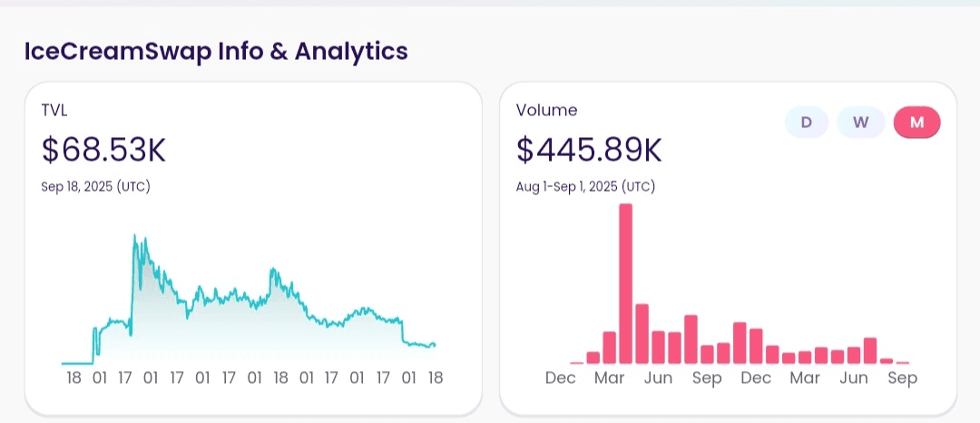Click the Volume card title label
980x423 pixels.
click(546, 111)
